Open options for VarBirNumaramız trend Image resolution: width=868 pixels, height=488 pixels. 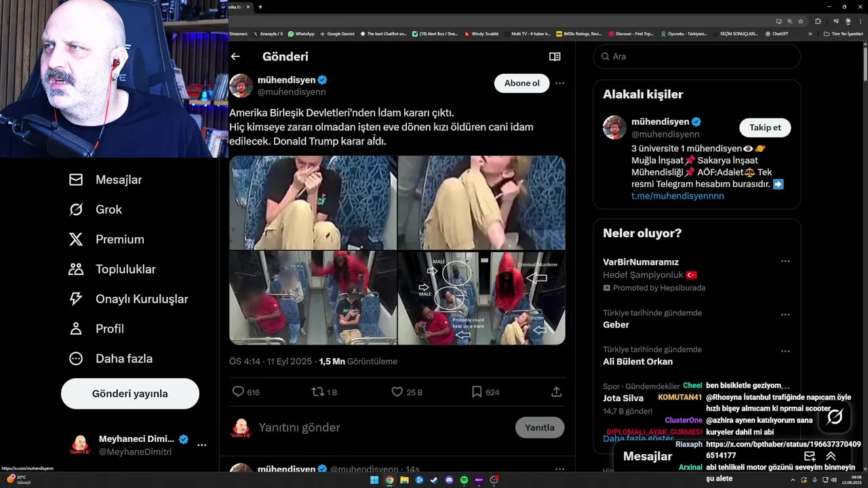785,262
